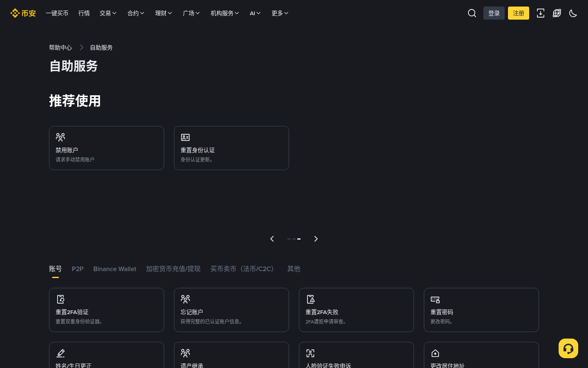This screenshot has height=368, width=588.
Task: Click the download app icon
Action: click(541, 13)
